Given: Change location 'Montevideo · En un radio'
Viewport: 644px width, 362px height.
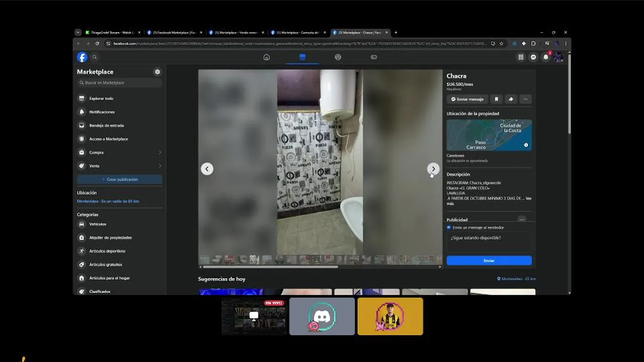Looking at the screenshot, I should (x=108, y=201).
